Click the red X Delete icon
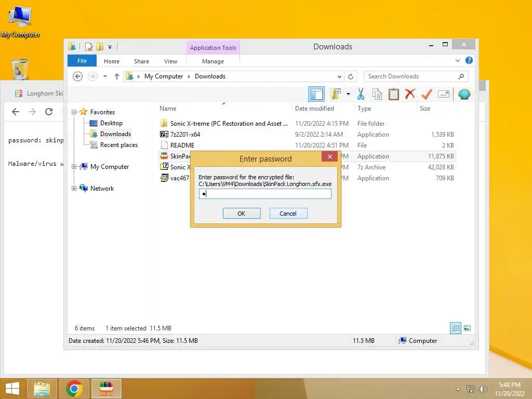This screenshot has width=532, height=399. pos(410,94)
